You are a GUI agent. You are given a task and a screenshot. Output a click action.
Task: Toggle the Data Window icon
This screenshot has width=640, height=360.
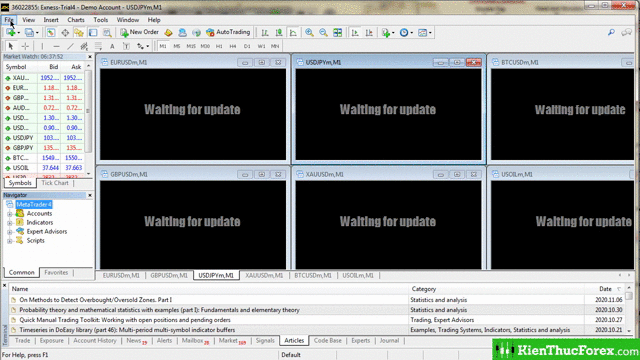(65, 32)
